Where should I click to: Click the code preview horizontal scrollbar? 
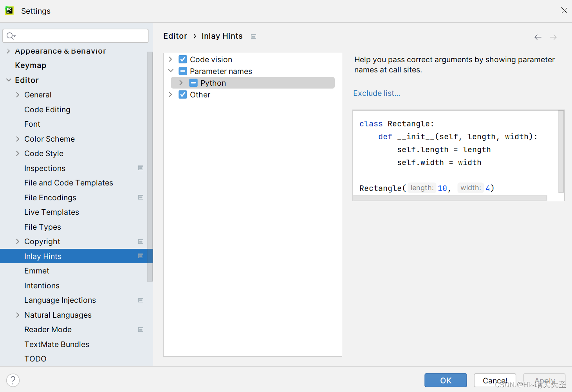coord(450,198)
